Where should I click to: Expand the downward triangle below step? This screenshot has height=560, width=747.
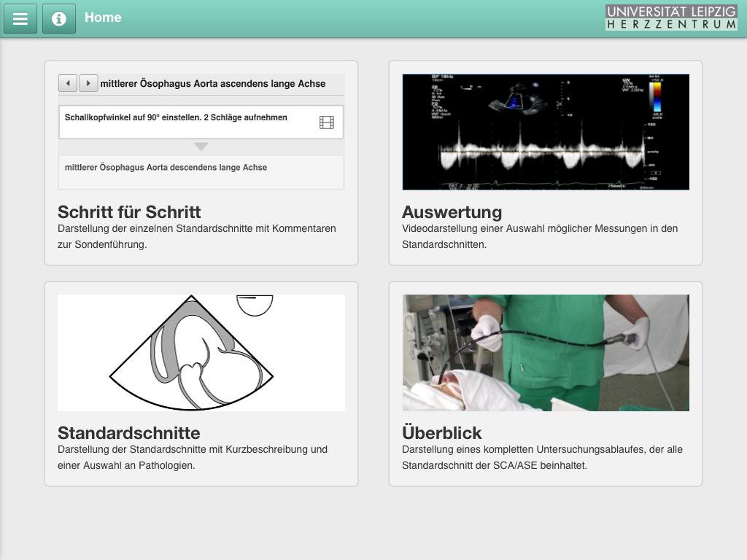(x=201, y=146)
